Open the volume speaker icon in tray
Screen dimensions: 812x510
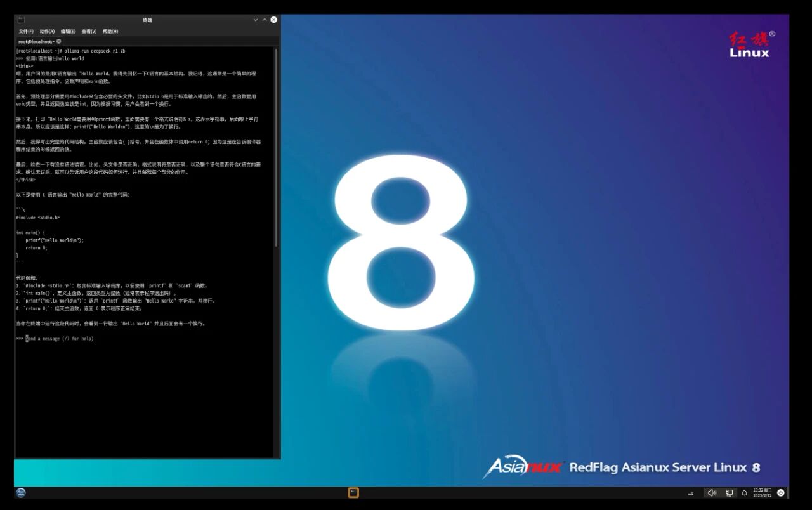712,493
